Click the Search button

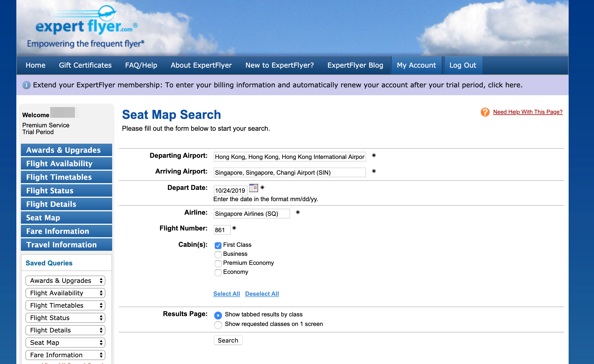[228, 340]
